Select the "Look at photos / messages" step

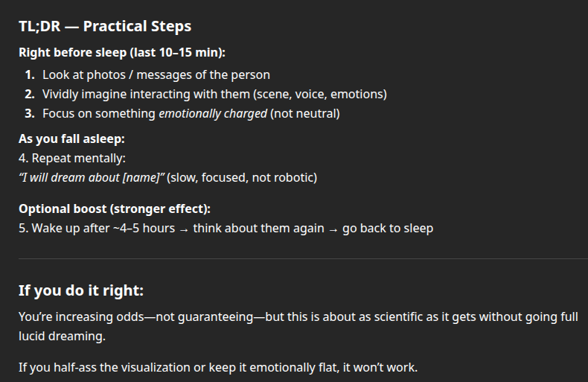(x=156, y=74)
